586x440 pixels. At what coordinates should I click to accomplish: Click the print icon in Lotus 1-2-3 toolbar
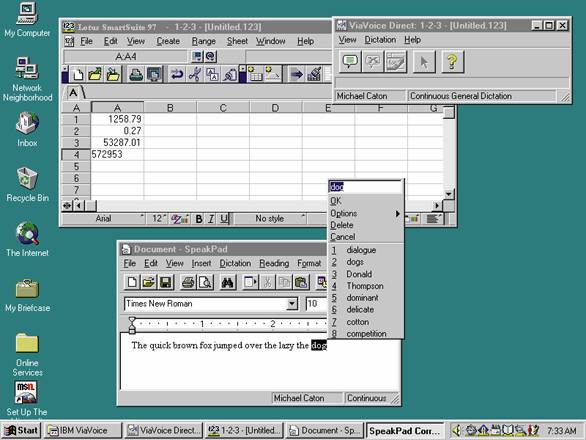tap(136, 74)
